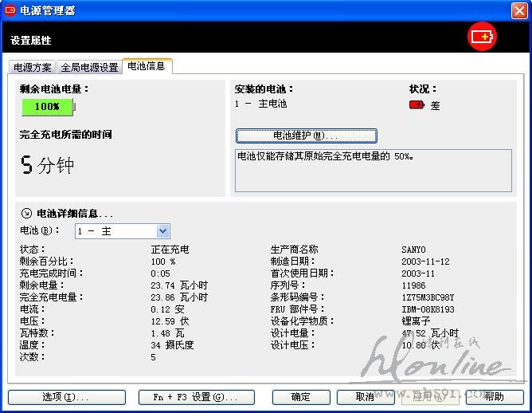Screen dimensions: 532x413
Task: Click the Fn + F3 设置 (G)... button
Action: 197,397
